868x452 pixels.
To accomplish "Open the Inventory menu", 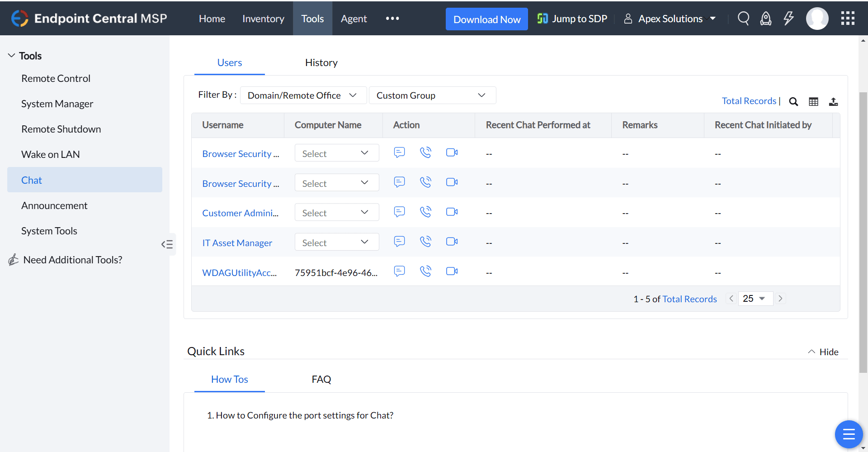I will [263, 19].
